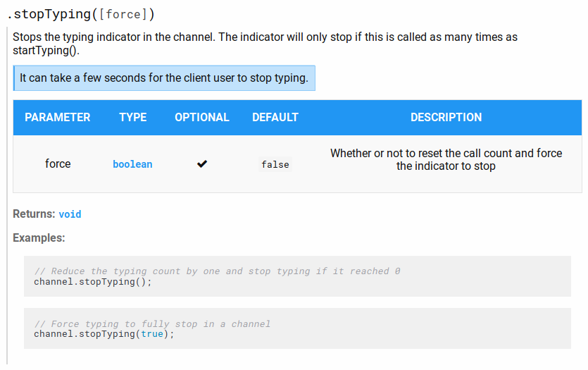The image size is (588, 370).
Task: Click the force parameter description text
Action: point(446,159)
